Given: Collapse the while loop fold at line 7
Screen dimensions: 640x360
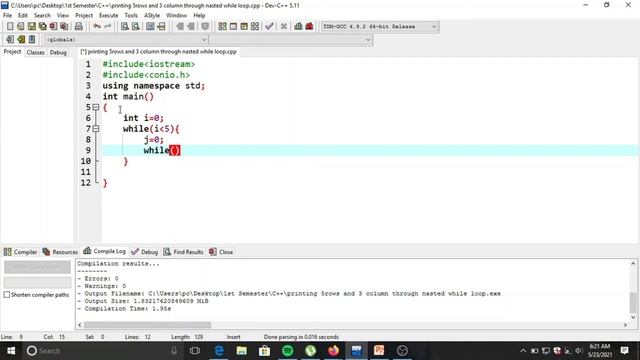Looking at the screenshot, I should [96, 129].
